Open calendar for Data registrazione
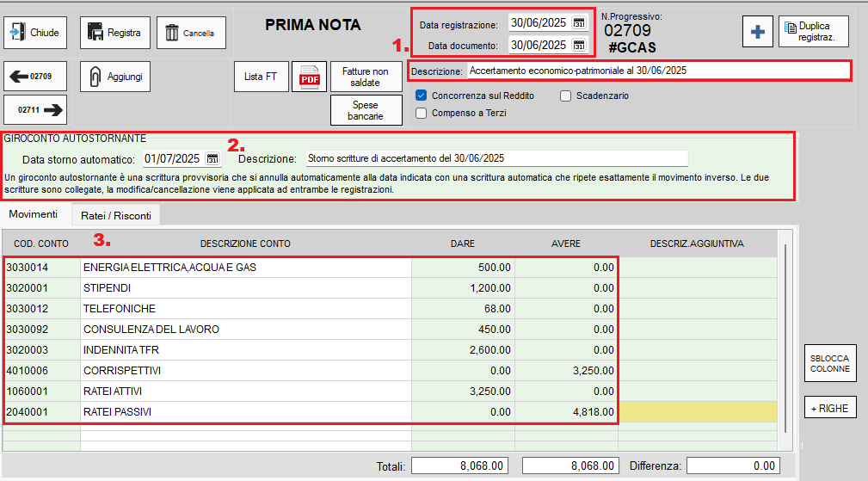The width and height of the screenshot is (868, 481). click(579, 23)
